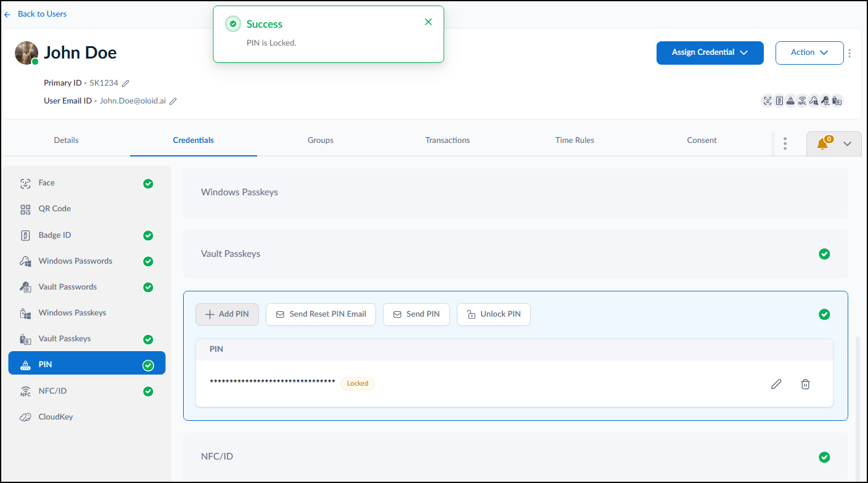Switch to the Time Rules tab
This screenshot has width=868, height=483.
click(x=575, y=140)
